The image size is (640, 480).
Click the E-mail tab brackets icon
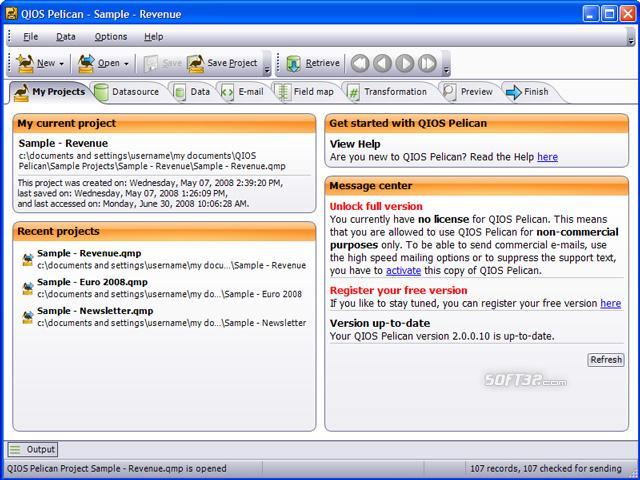(x=227, y=92)
